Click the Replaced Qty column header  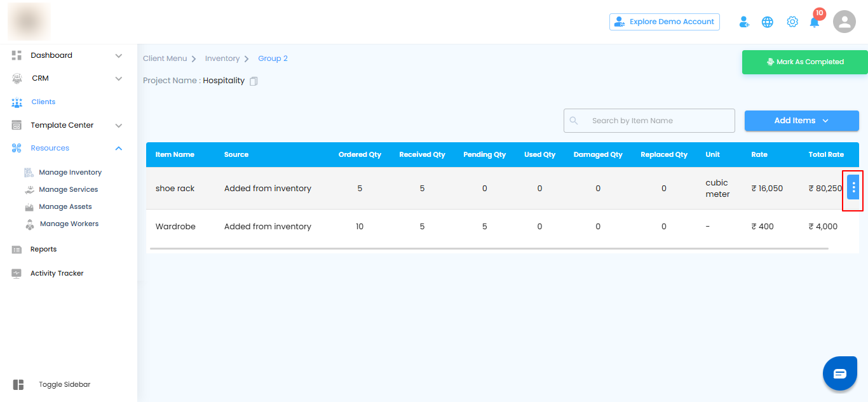664,154
